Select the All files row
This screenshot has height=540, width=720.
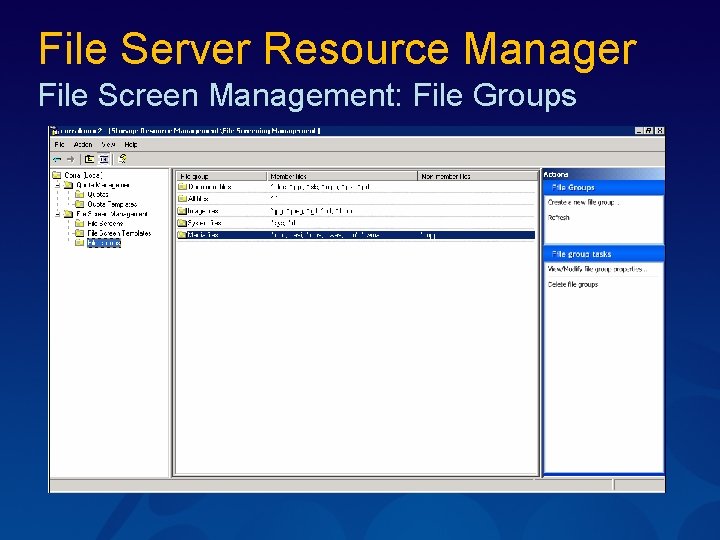click(x=356, y=199)
